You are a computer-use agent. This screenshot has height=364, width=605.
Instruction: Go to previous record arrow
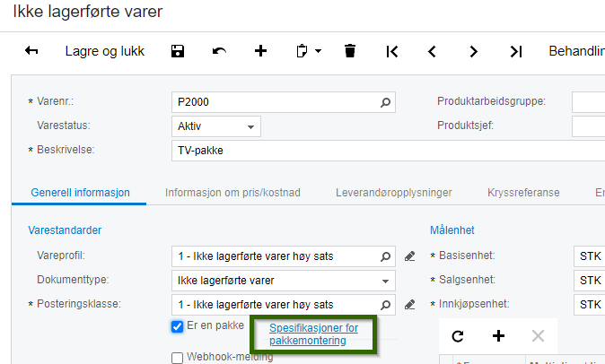pyautogui.click(x=433, y=51)
